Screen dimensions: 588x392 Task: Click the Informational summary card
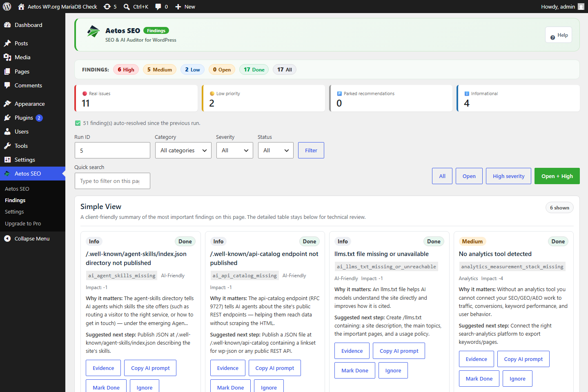point(518,98)
